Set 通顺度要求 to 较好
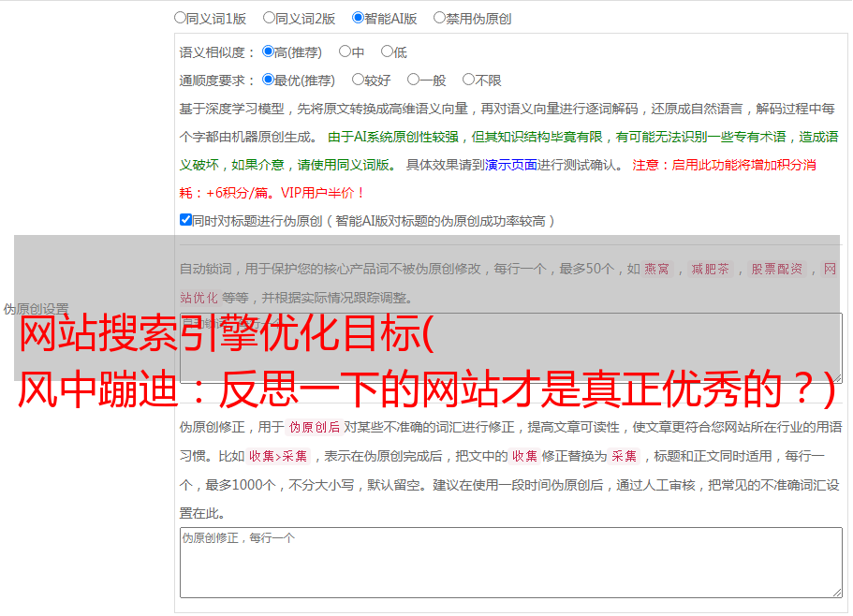Screen dimensions: 853x616 358,80
